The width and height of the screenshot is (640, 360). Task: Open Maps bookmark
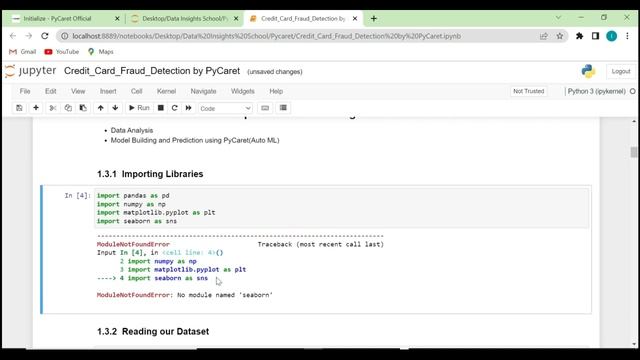(100, 52)
